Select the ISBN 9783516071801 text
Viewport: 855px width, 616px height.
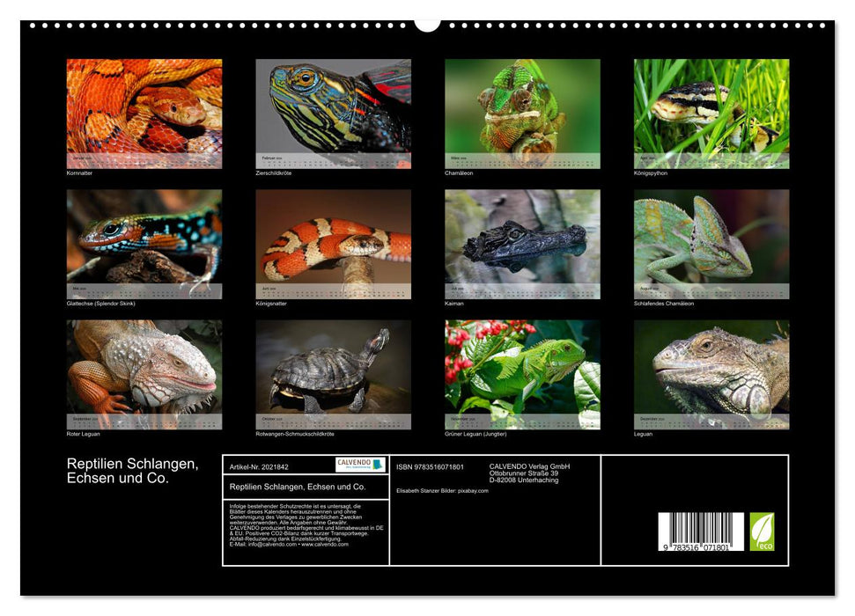coord(430,467)
